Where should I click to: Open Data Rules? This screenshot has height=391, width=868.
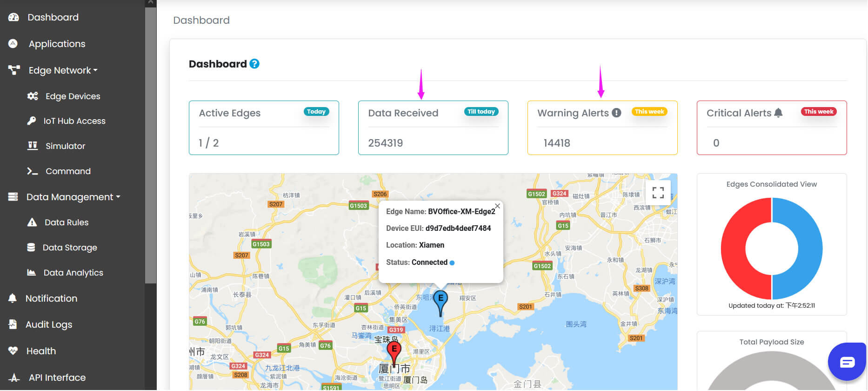[67, 222]
